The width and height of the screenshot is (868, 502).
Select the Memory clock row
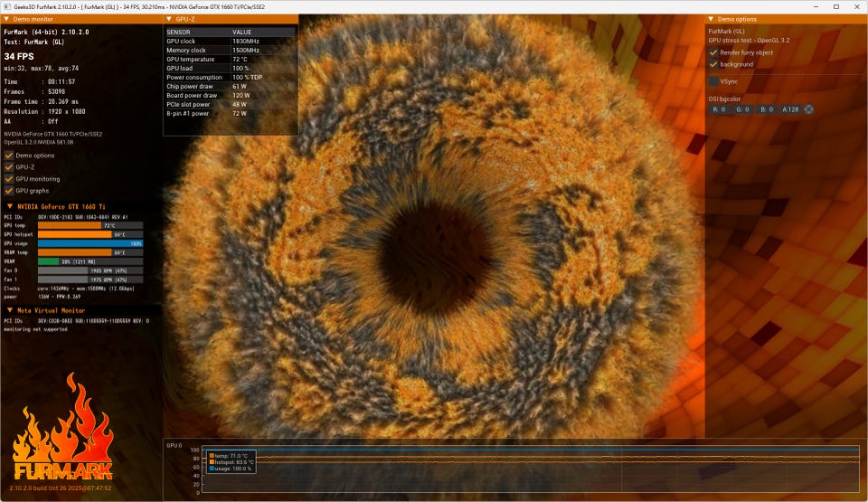tap(230, 50)
